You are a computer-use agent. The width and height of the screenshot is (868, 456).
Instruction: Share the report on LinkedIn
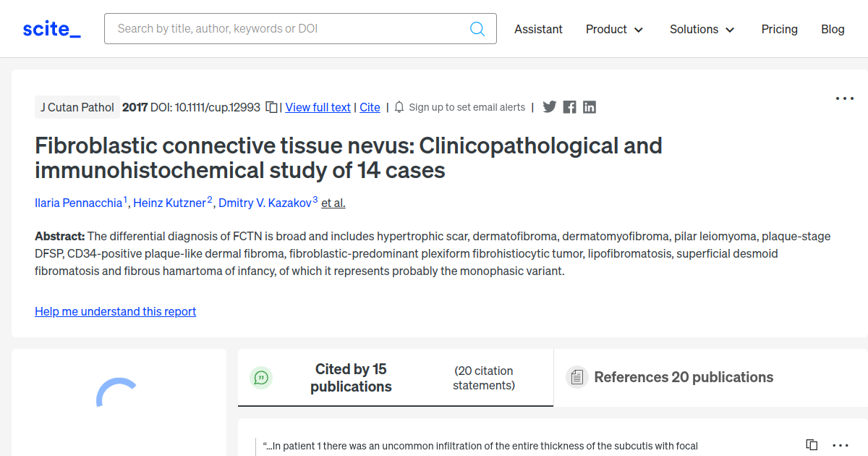[x=589, y=106]
